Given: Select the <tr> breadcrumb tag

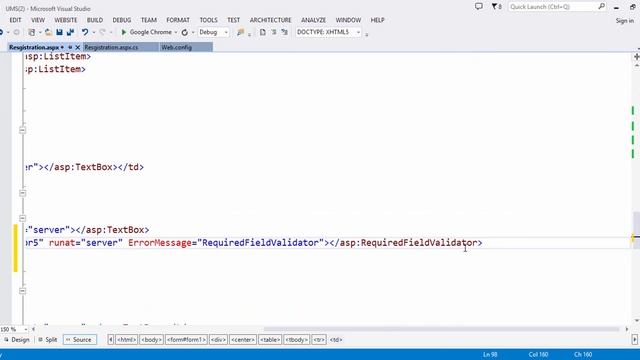Looking at the screenshot, I should 319,340.
